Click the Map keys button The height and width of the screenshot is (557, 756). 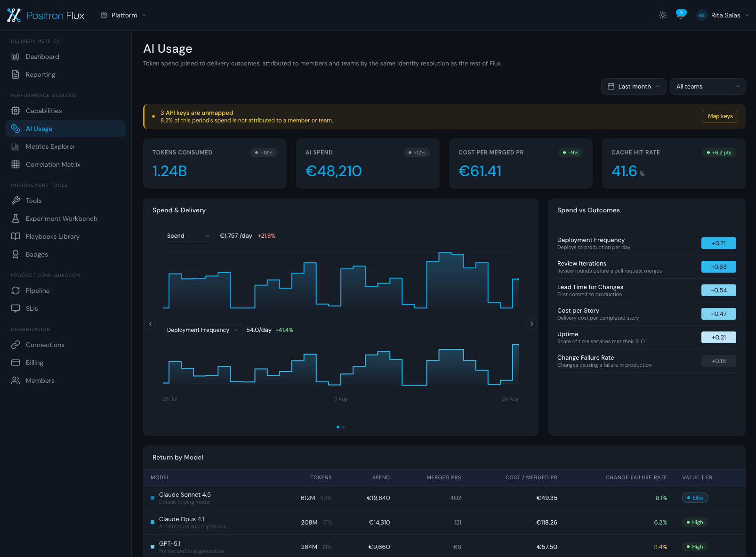tap(720, 116)
